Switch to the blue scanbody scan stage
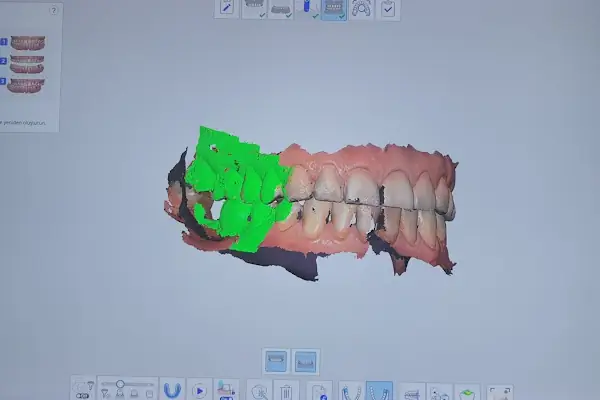This screenshot has width=600, height=400. [307, 8]
